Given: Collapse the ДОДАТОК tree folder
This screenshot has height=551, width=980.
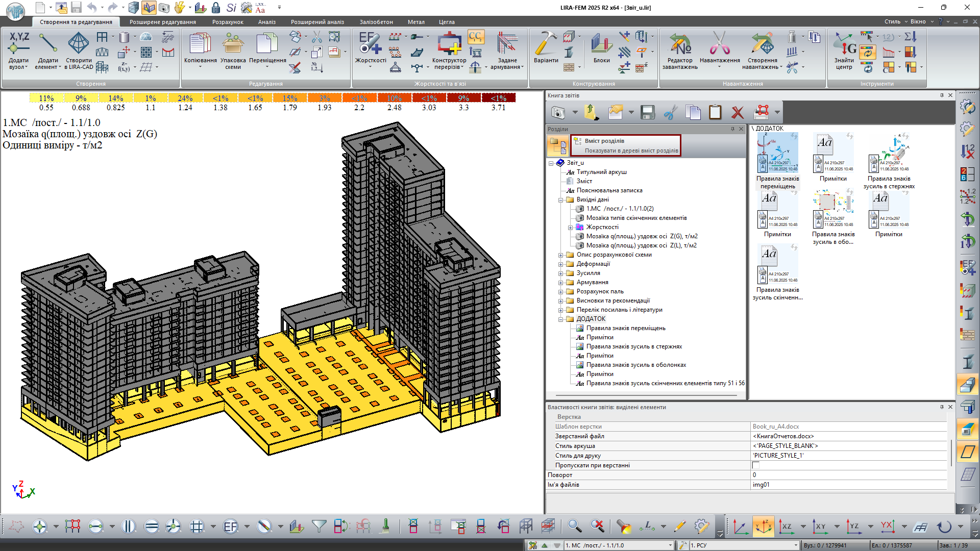Looking at the screenshot, I should (x=560, y=319).
